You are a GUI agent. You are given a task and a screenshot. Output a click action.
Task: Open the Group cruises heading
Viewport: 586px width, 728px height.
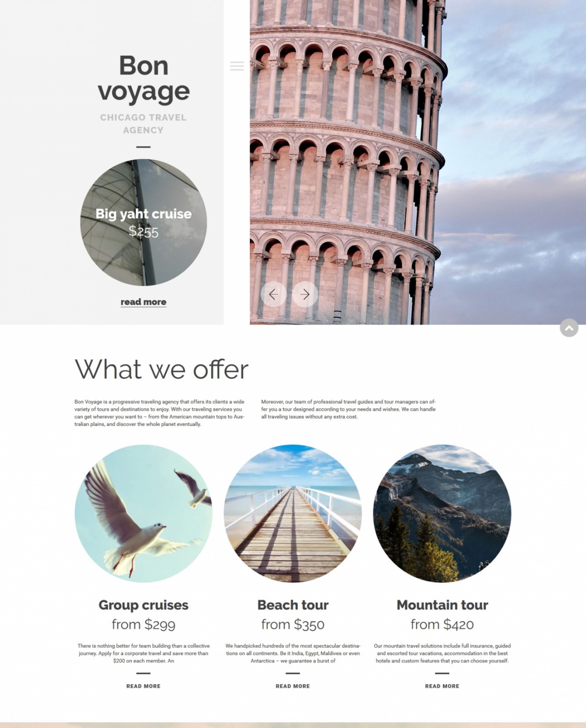tap(143, 605)
